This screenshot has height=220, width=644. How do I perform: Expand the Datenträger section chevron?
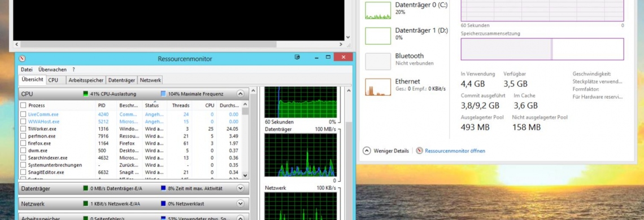[x=241, y=188]
